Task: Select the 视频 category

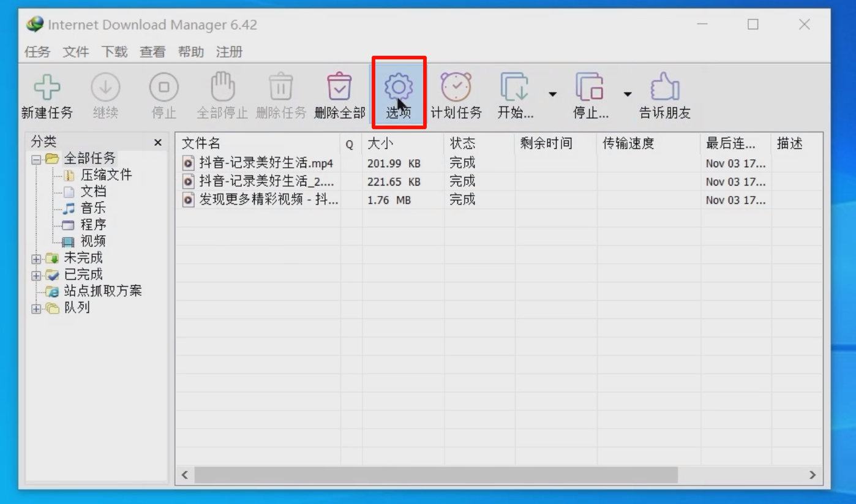Action: (93, 241)
